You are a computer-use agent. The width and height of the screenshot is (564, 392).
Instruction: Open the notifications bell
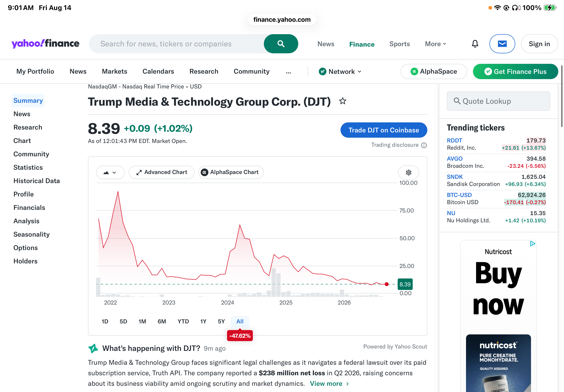click(475, 44)
